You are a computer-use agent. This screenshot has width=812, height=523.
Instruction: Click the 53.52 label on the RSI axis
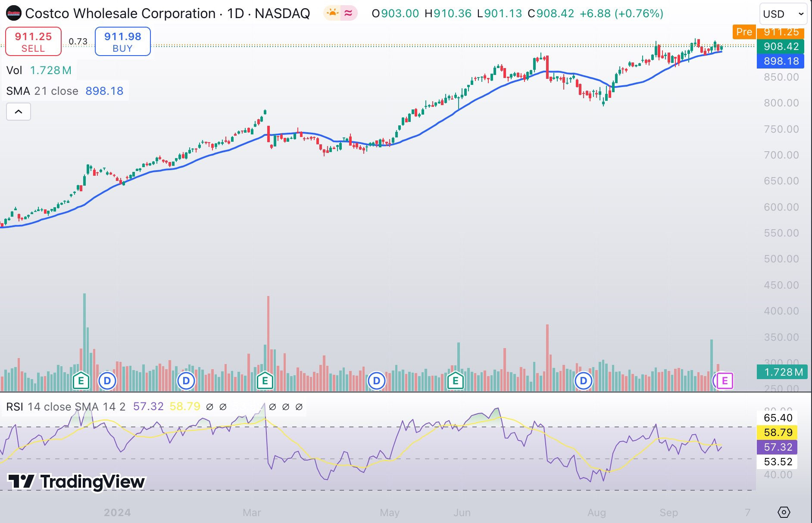click(x=778, y=462)
